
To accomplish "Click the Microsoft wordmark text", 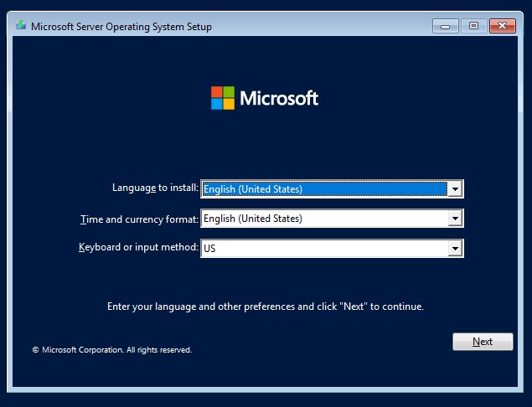I will tap(279, 98).
